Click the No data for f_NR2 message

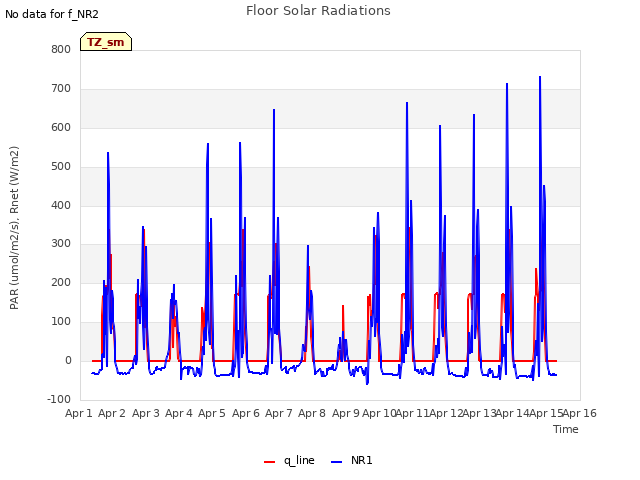(52, 14)
